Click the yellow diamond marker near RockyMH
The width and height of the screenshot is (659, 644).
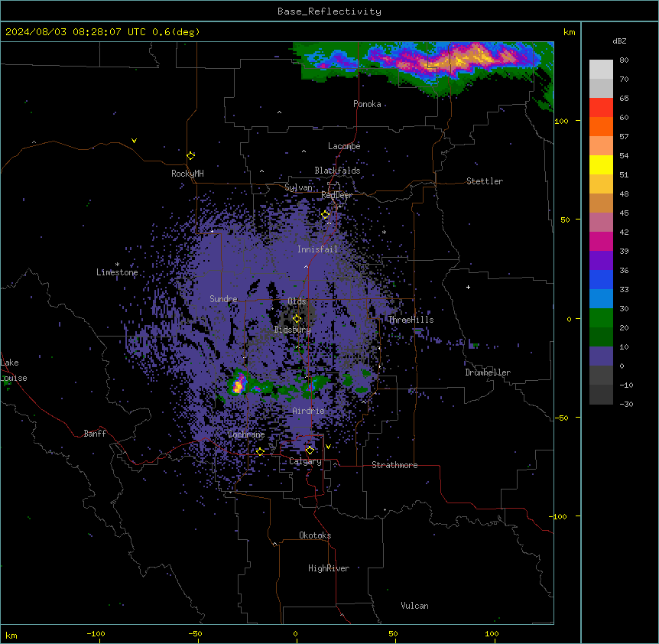[191, 156]
